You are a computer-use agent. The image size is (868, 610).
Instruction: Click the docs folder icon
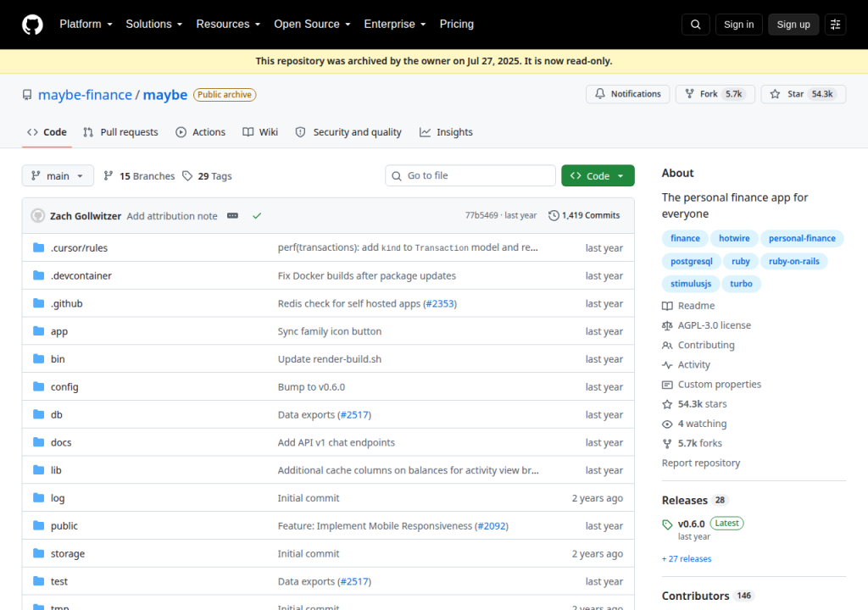click(38, 441)
